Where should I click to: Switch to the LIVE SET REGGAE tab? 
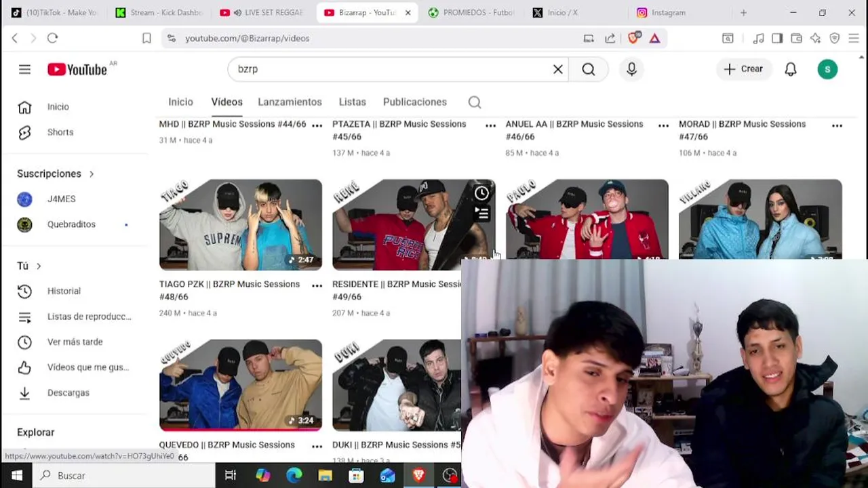point(262,12)
